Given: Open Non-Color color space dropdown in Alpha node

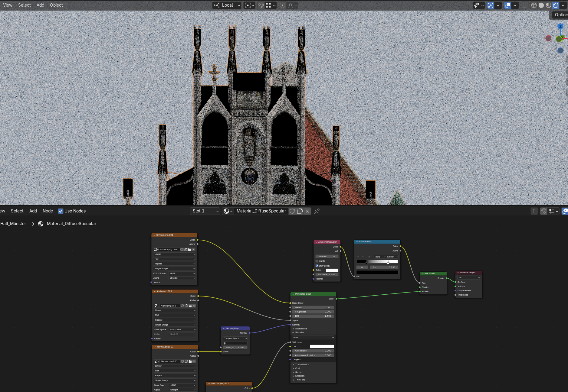Looking at the screenshot, I should pos(182,330).
